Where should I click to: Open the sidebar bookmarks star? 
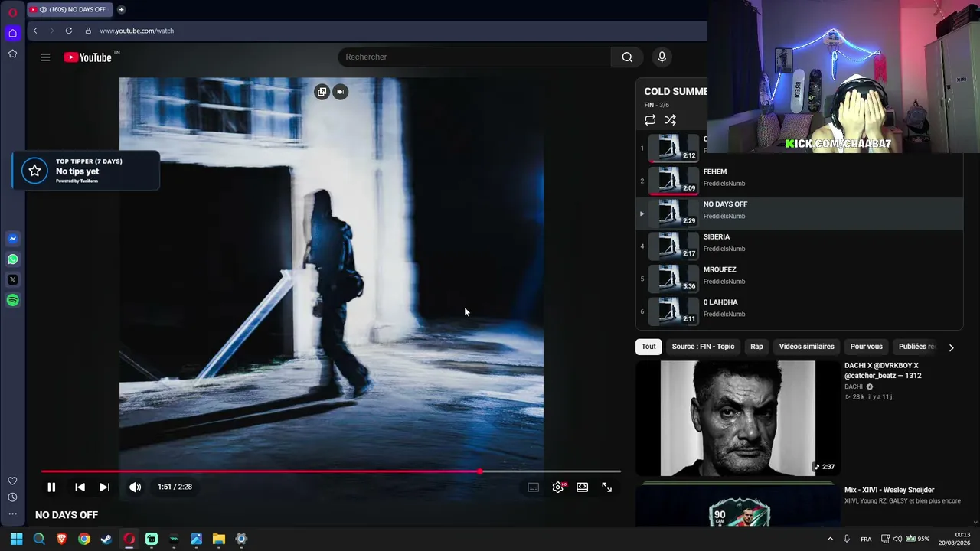12,54
